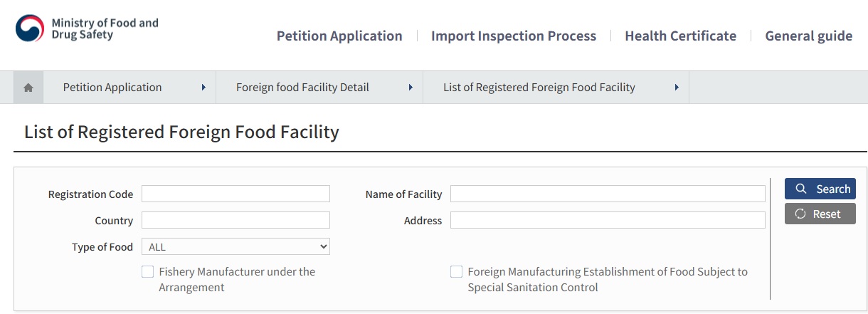Focus the Country input field
The height and width of the screenshot is (314, 868).
pyautogui.click(x=235, y=220)
